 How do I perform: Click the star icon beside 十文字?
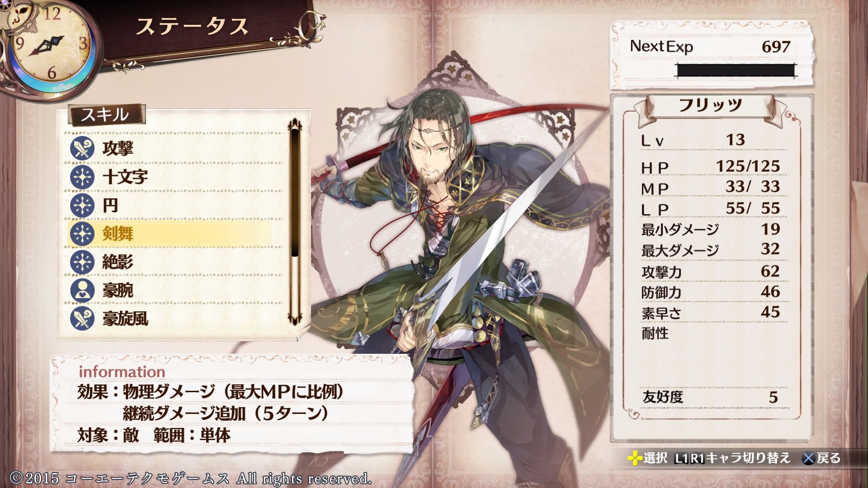click(82, 177)
